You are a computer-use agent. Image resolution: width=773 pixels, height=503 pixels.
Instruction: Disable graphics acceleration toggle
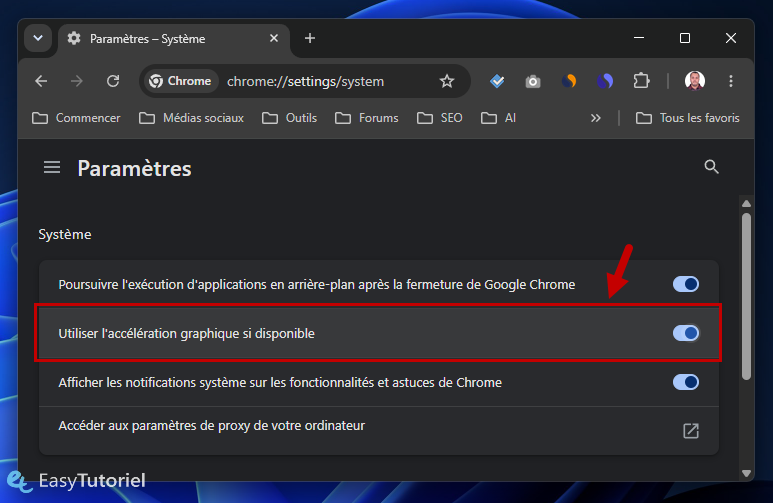pos(686,333)
